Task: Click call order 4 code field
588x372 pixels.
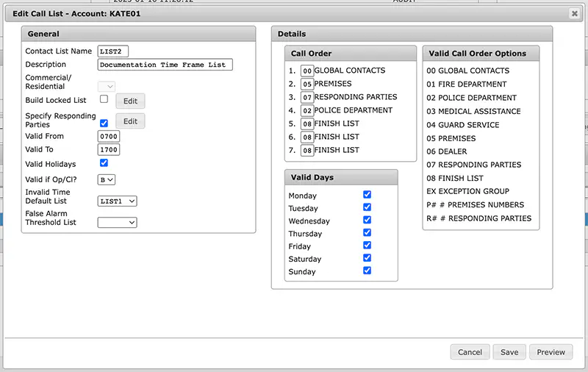Action: tap(307, 110)
